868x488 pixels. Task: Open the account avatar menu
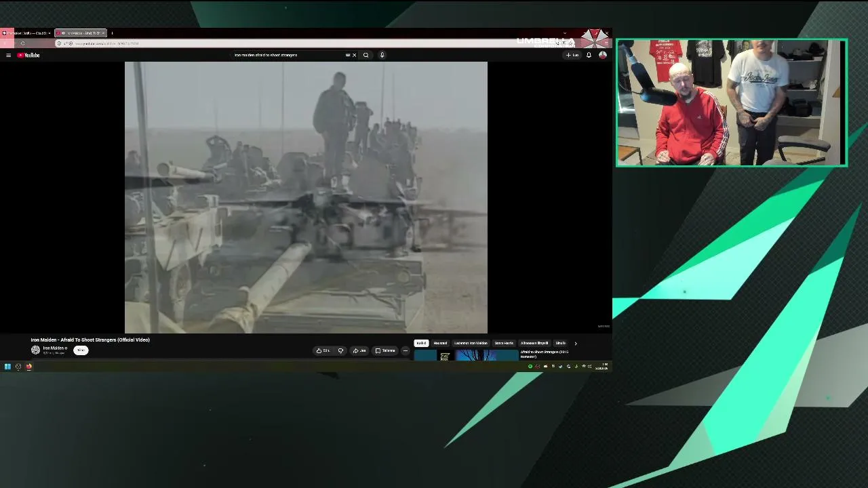click(602, 55)
